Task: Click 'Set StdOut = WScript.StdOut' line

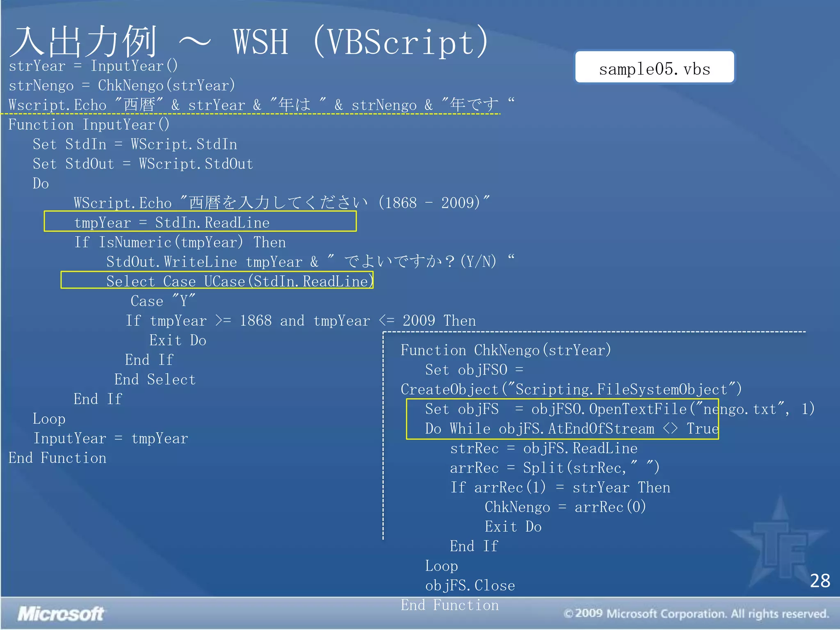Action: [143, 164]
